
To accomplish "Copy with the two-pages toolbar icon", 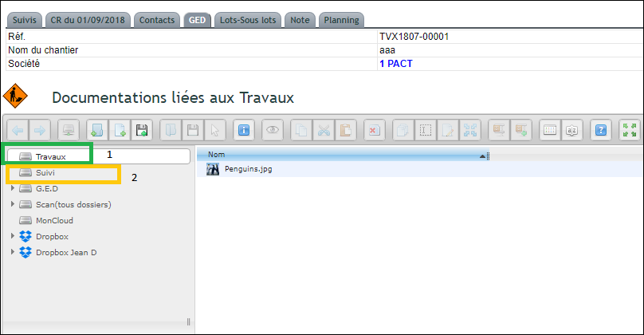I will [x=301, y=131].
